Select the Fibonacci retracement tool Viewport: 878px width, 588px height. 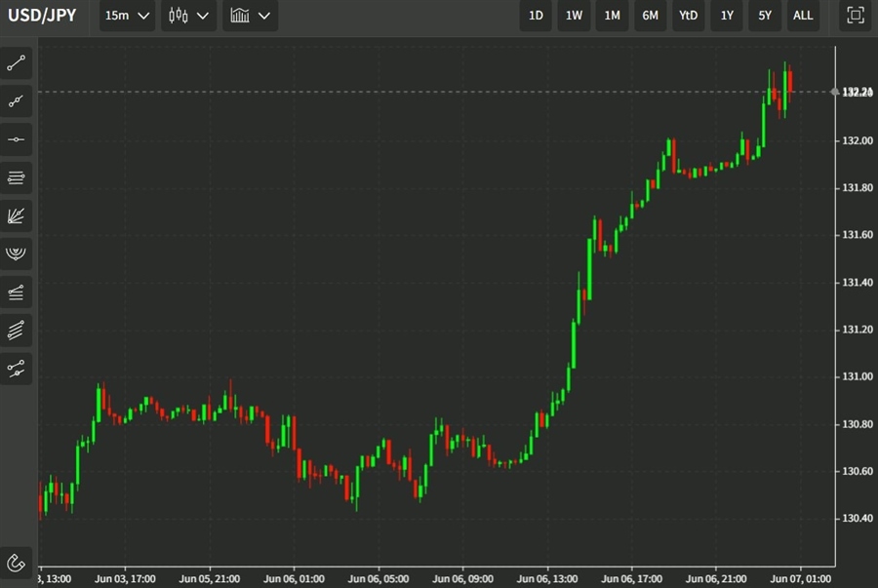pyautogui.click(x=17, y=292)
